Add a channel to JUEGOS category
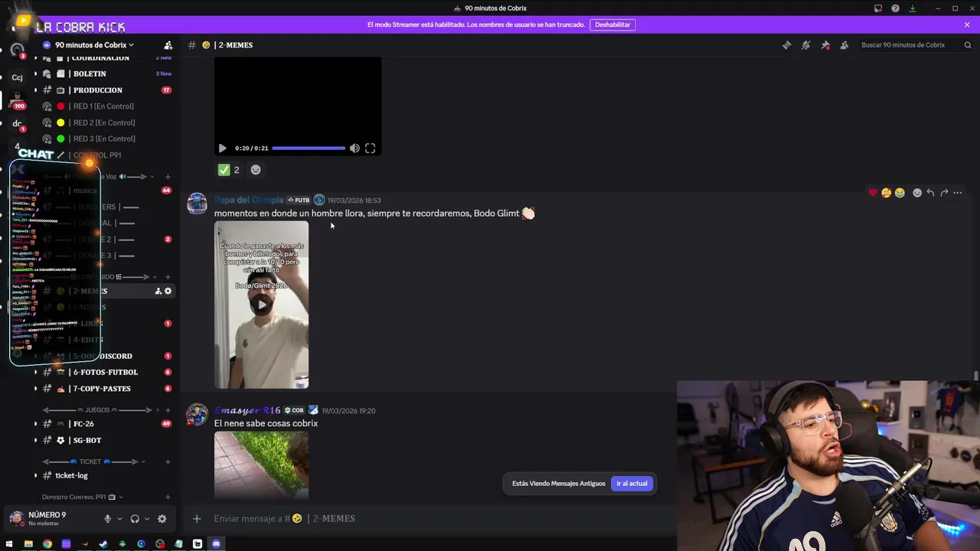 click(168, 410)
